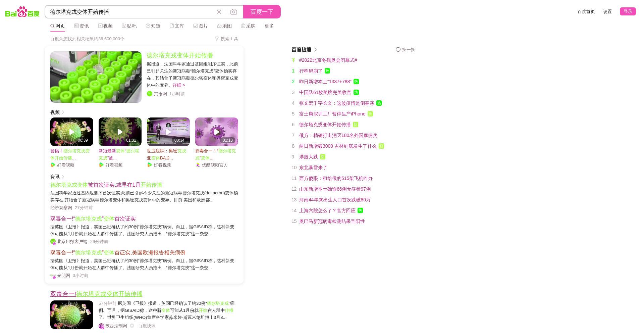Play the 00:34 video thumbnail
644x335 pixels.
coord(168,132)
